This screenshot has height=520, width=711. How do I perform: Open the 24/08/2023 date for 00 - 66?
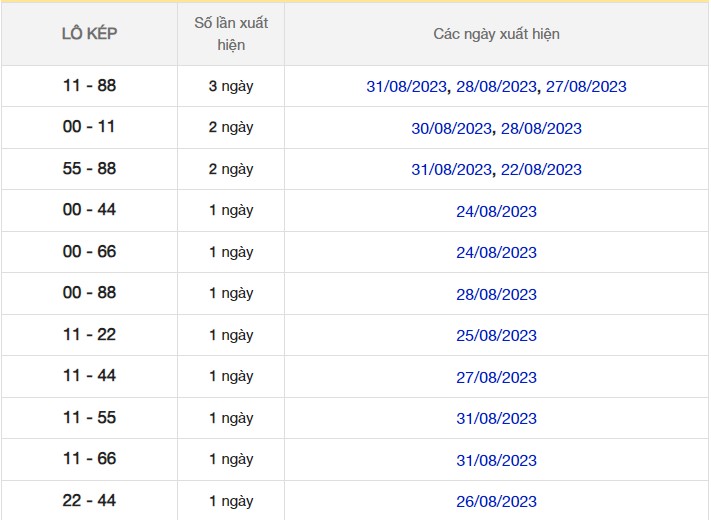pyautogui.click(x=496, y=253)
